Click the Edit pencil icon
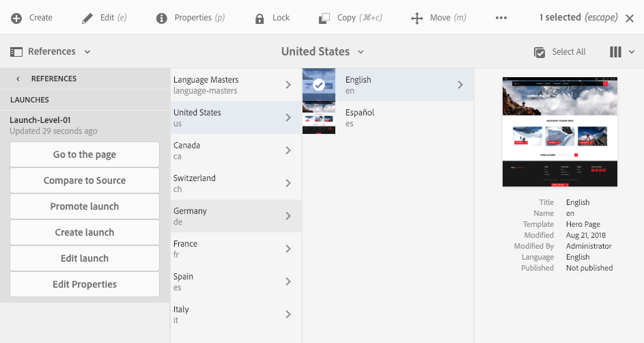This screenshot has height=343, width=644. click(87, 18)
